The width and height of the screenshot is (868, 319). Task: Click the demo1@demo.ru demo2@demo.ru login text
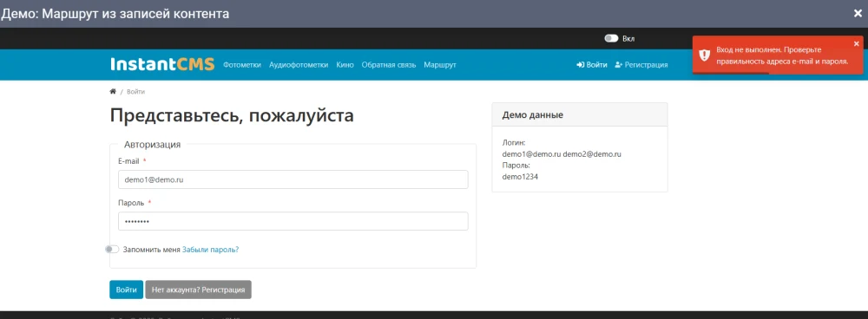[562, 154]
